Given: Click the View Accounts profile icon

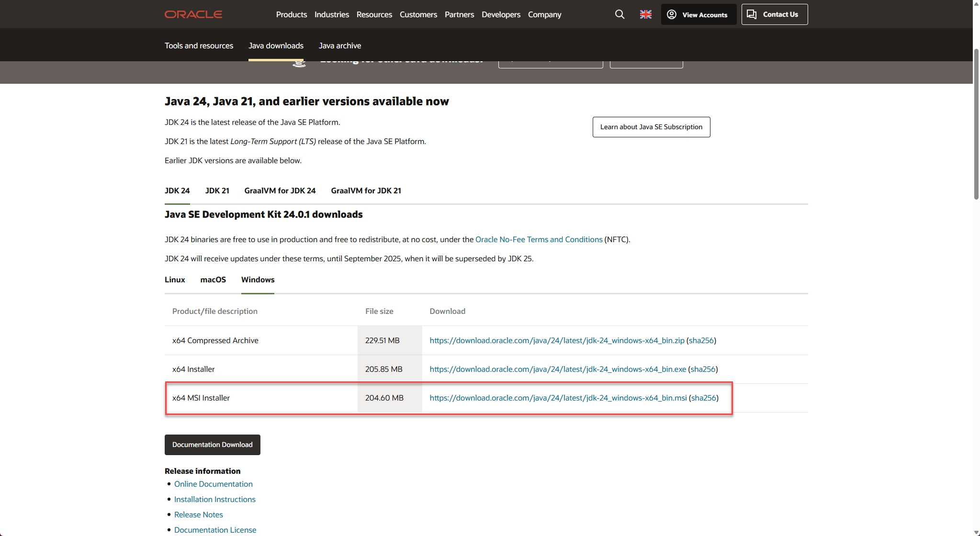Looking at the screenshot, I should tap(672, 14).
